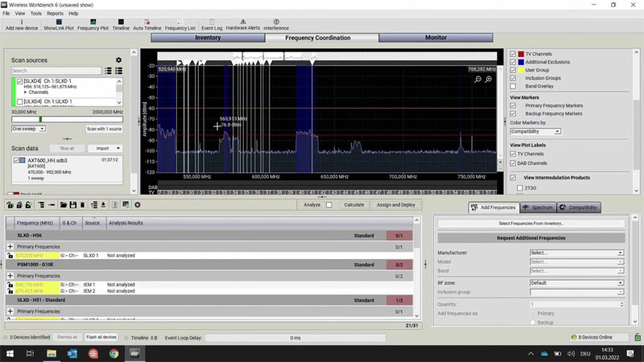Screen dimensions: 644x362
Task: Switch to the Inventory tab
Action: pyautogui.click(x=208, y=38)
